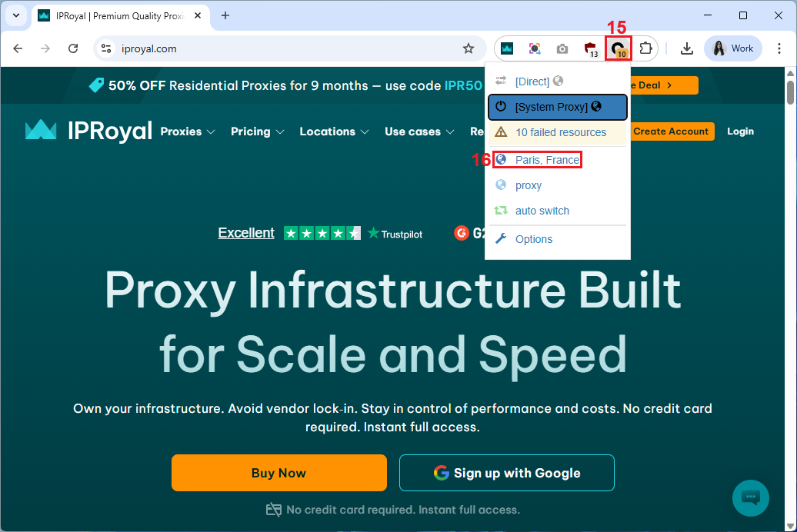Click the IPRoyal crown extension icon
The width and height of the screenshot is (797, 532).
click(507, 48)
